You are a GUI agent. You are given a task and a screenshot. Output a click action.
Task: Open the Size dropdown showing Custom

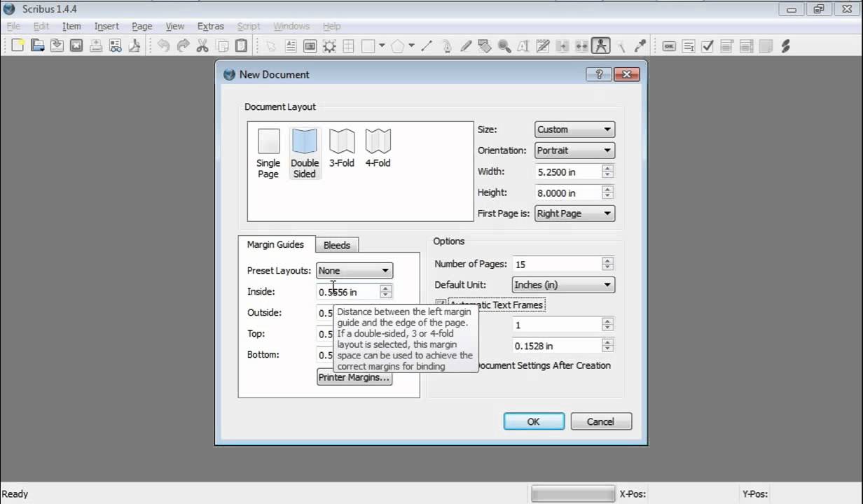click(x=574, y=129)
